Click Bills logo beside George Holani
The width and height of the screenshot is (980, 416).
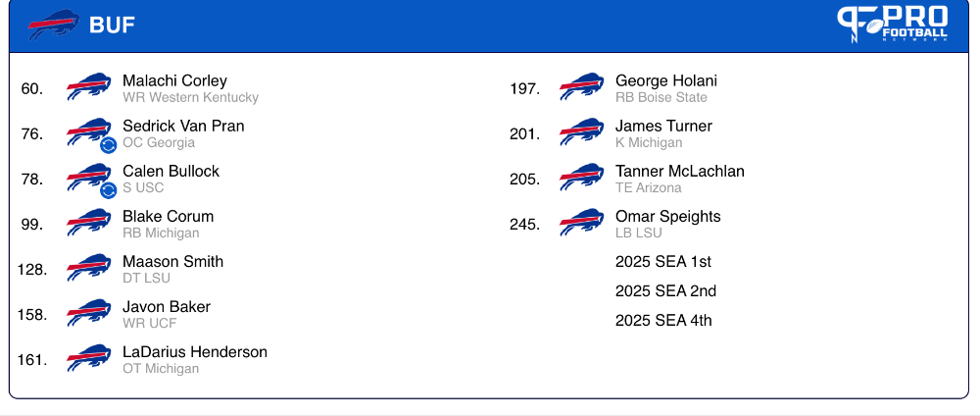pyautogui.click(x=582, y=86)
